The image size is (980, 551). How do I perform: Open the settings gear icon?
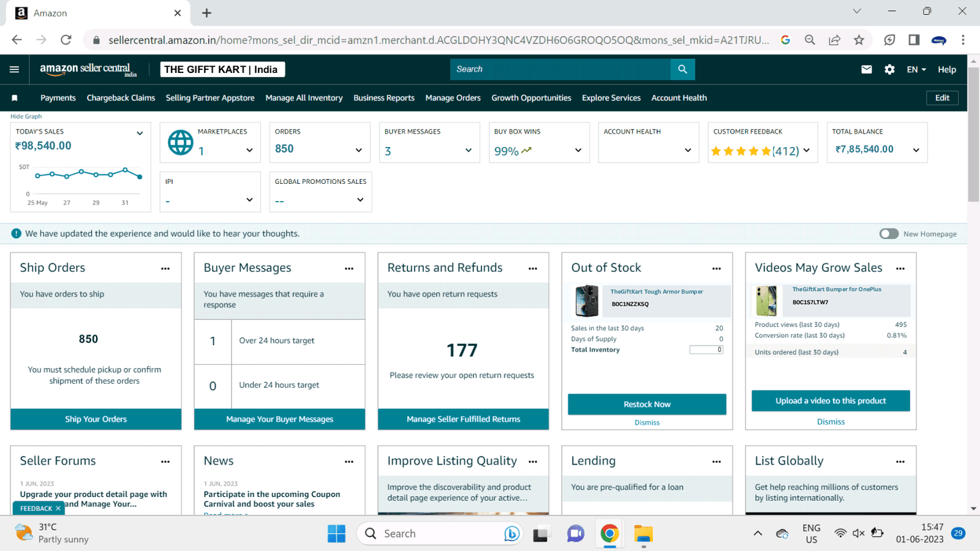[889, 69]
